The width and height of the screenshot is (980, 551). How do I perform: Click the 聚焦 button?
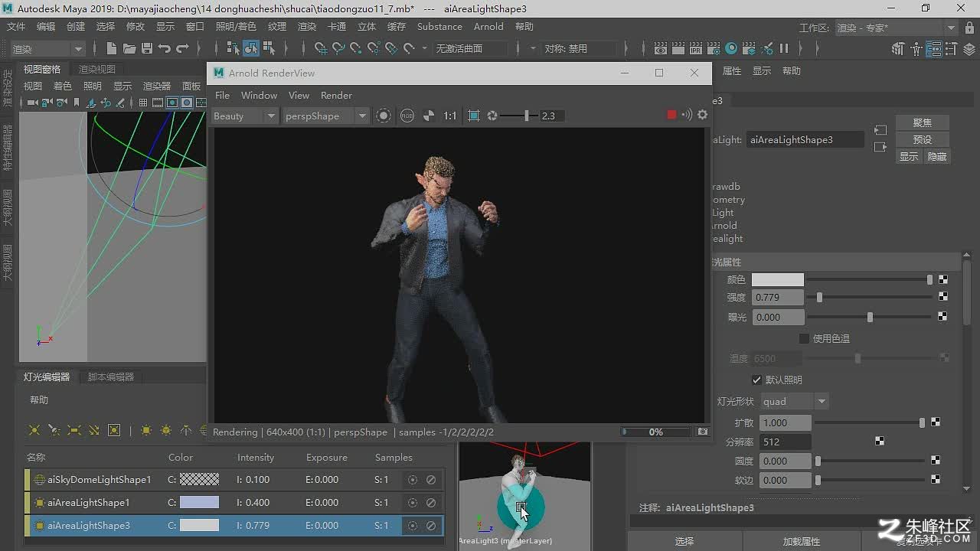[923, 122]
